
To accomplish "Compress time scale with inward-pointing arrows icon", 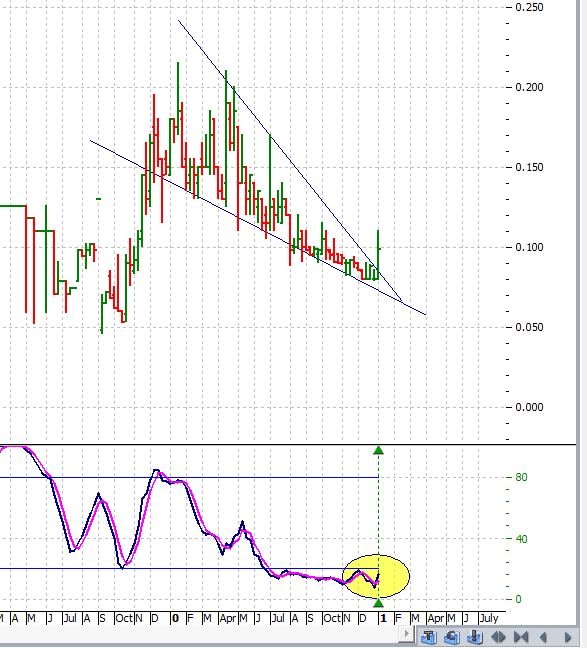I will (x=521, y=637).
